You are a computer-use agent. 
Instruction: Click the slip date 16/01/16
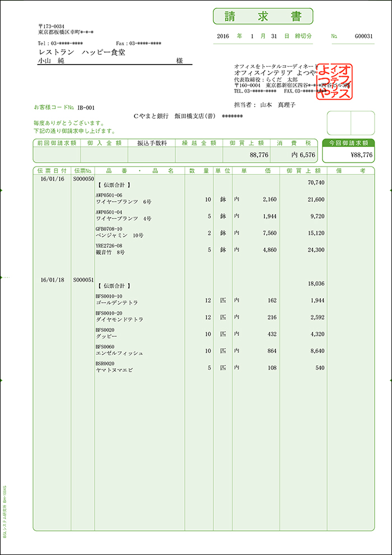[x=52, y=179]
